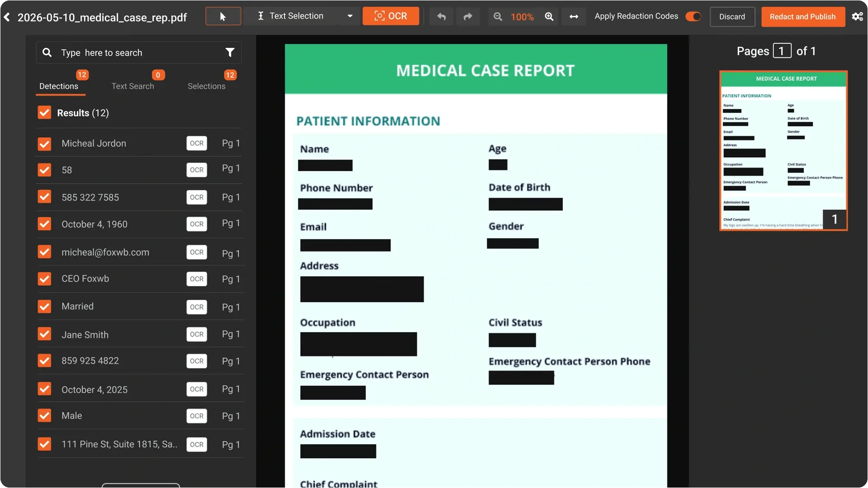Click the search input field
This screenshot has width=868, height=488.
[x=139, y=53]
